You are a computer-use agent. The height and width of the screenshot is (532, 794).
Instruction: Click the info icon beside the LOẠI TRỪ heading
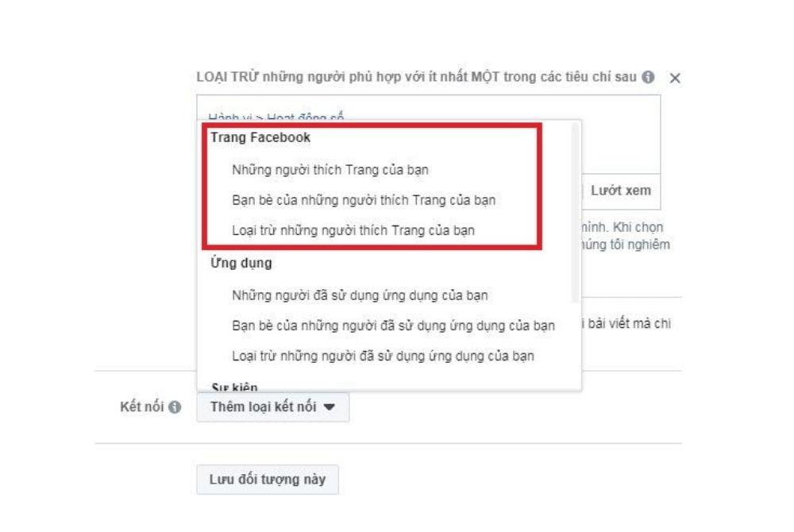click(648, 77)
